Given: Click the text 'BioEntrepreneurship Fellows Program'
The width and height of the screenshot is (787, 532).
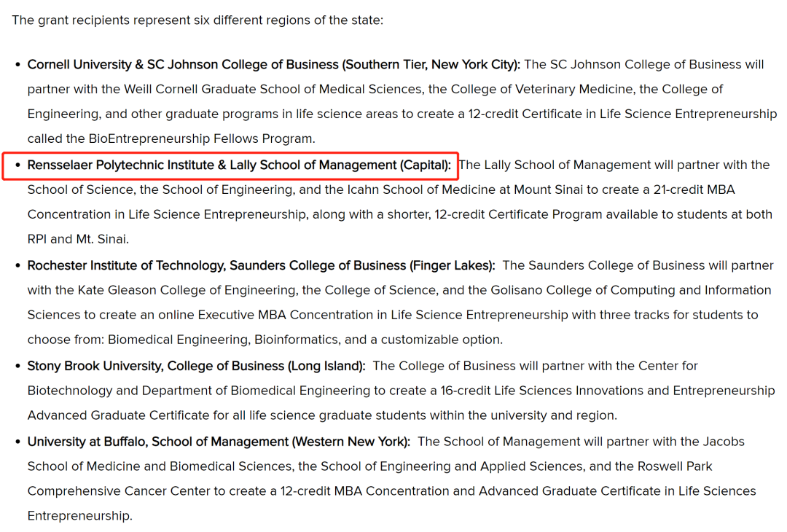Looking at the screenshot, I should coord(201,138).
